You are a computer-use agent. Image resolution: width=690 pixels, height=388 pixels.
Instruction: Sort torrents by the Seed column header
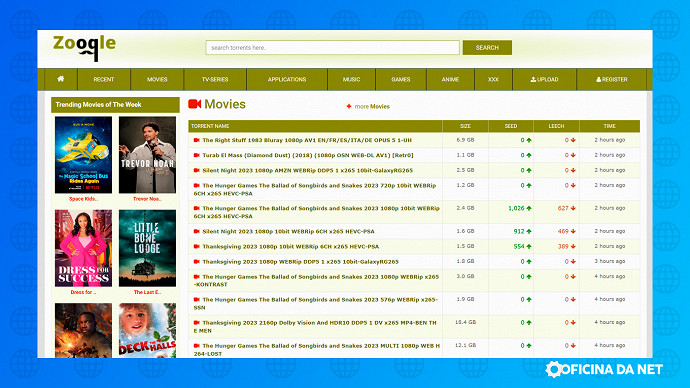point(510,126)
